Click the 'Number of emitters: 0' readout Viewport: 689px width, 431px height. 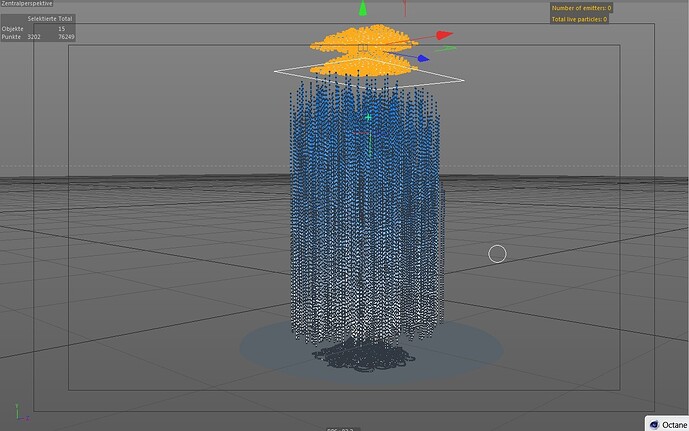pos(581,8)
